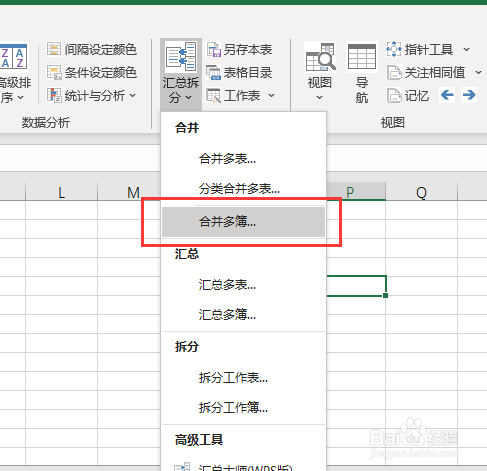Click 统计与分析 icon

[x=54, y=95]
